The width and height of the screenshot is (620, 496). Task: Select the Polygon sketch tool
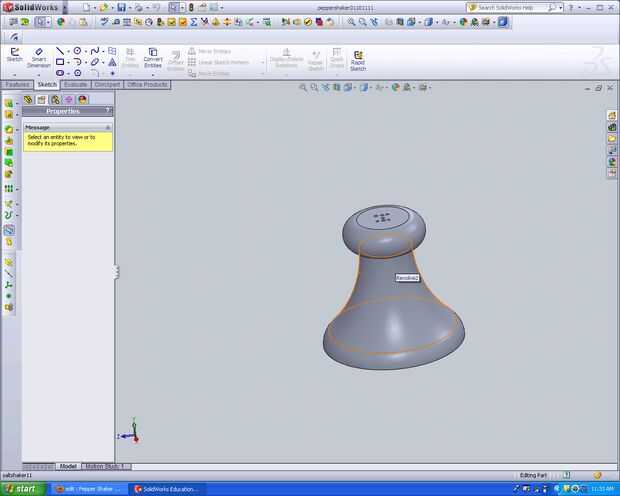[x=78, y=73]
